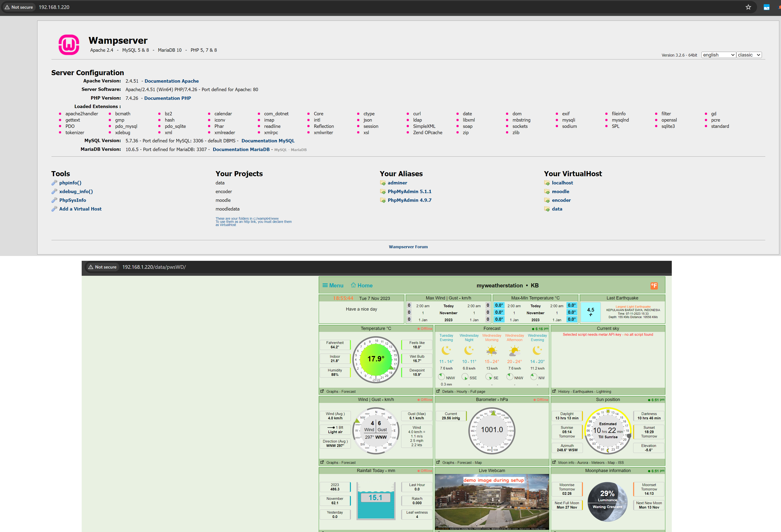The height and width of the screenshot is (532, 781).
Task: Click Add a Virtual Host
Action: [80, 209]
